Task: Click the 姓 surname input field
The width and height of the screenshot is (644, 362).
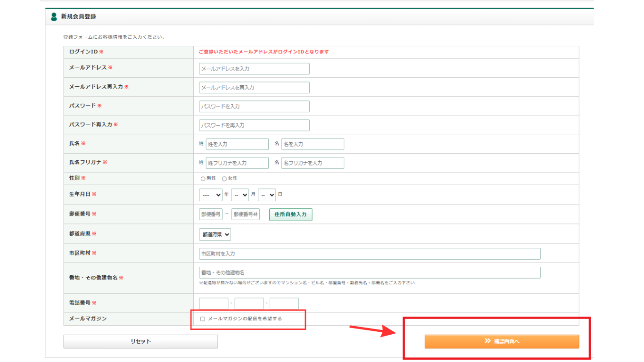Action: coord(237,144)
